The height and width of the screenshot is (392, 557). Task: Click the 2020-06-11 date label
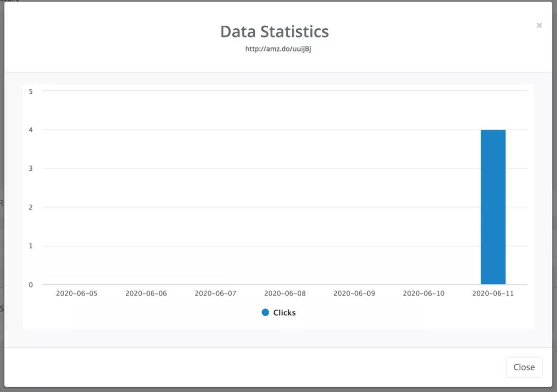coord(493,293)
